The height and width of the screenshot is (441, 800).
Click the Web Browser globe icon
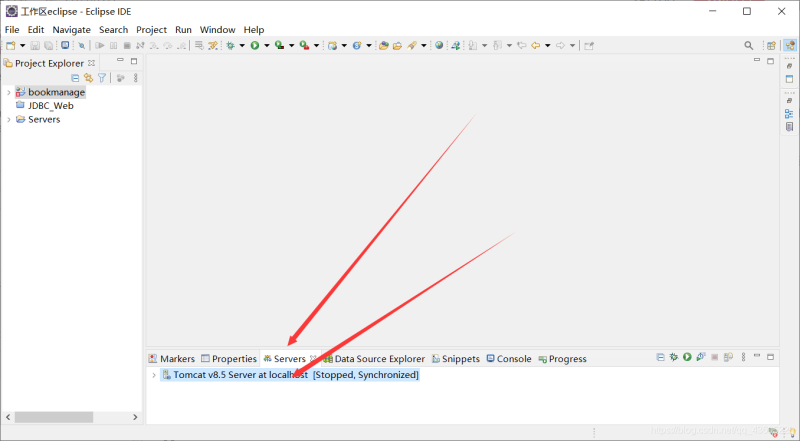coord(439,45)
